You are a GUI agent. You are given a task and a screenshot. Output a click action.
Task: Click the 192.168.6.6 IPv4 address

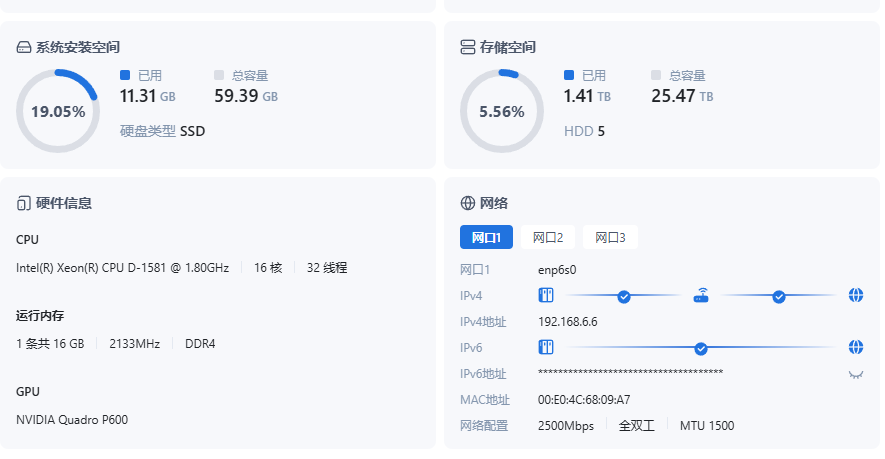568,322
